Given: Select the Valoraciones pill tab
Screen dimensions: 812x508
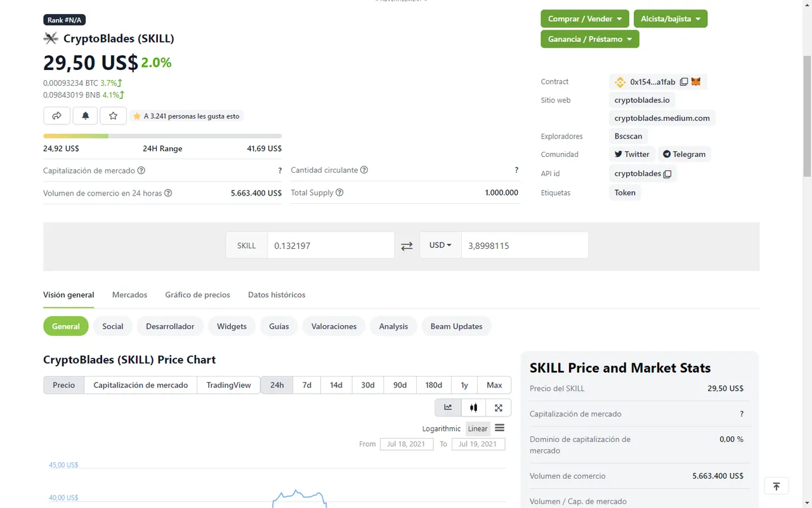Looking at the screenshot, I should (334, 326).
